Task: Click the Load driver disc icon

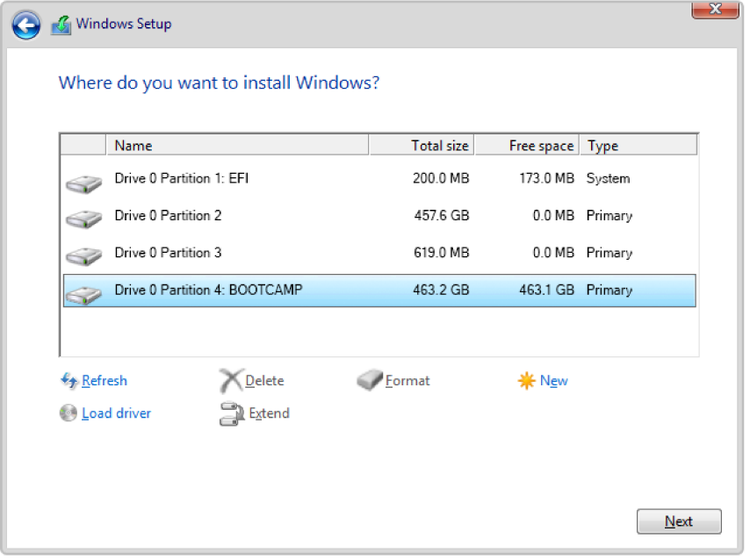Action: coord(69,413)
